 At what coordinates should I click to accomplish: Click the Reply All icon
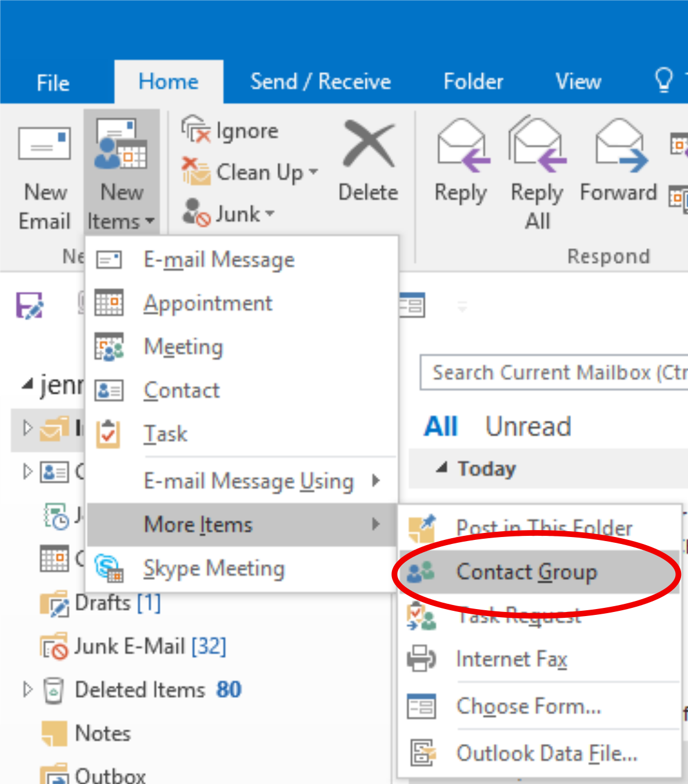click(x=537, y=145)
